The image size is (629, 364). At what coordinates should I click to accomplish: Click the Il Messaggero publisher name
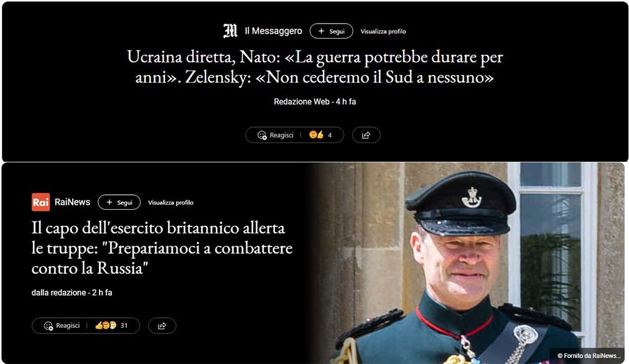[x=274, y=31]
